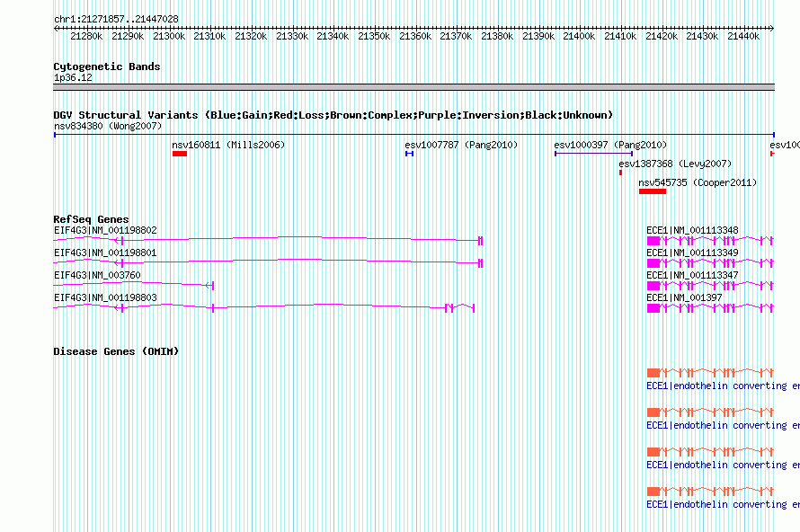The height and width of the screenshot is (532, 800).
Task: Select the DGV Structural Variants track title
Action: (x=333, y=115)
